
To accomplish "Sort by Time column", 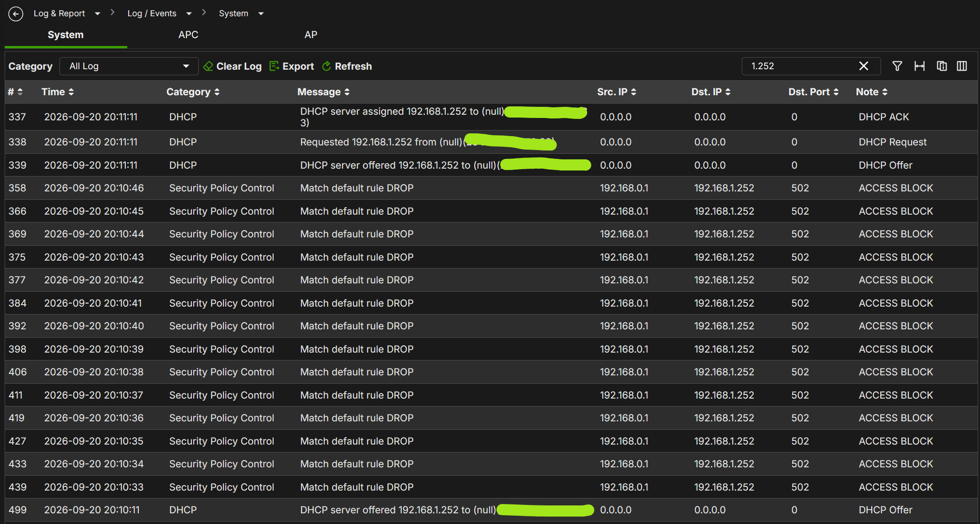I will (58, 92).
